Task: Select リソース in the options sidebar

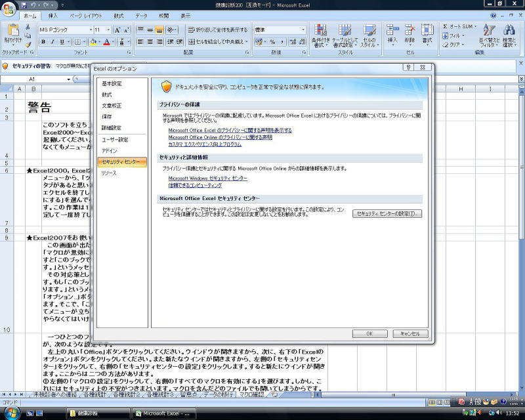Action: [x=122, y=173]
